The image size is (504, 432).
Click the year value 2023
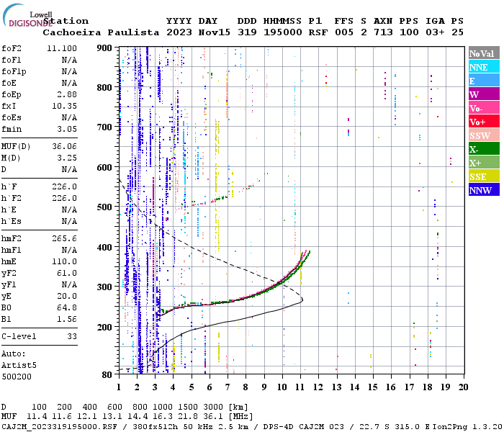(x=179, y=32)
